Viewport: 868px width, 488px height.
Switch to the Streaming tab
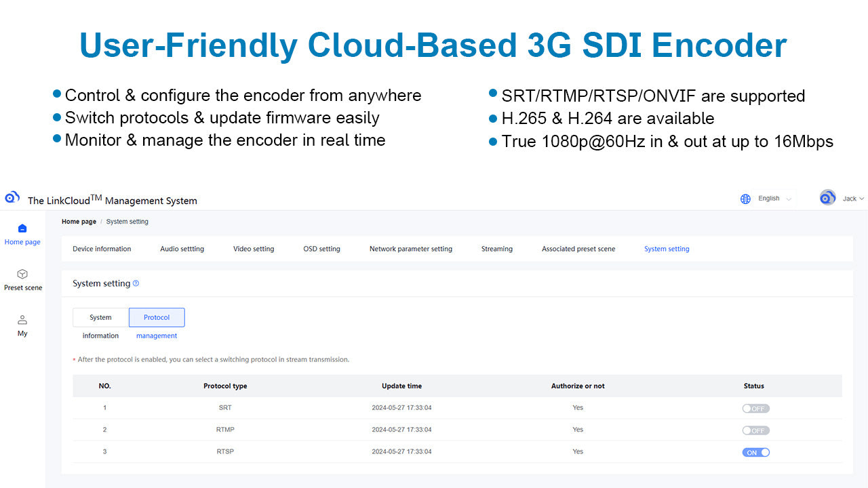496,249
